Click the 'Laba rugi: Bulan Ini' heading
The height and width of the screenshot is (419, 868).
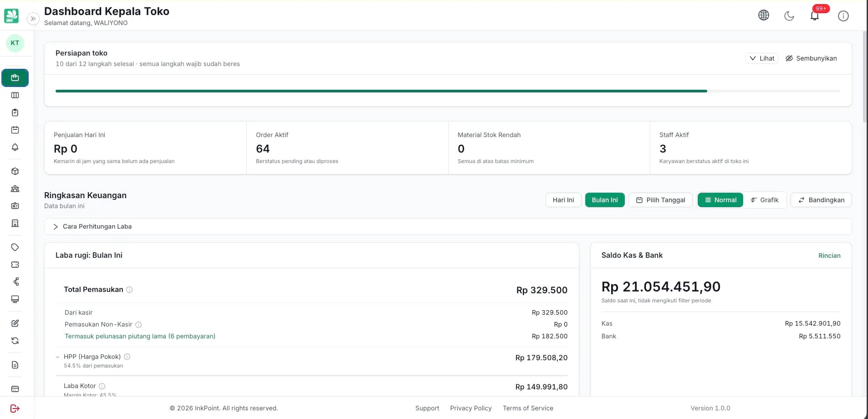89,255
